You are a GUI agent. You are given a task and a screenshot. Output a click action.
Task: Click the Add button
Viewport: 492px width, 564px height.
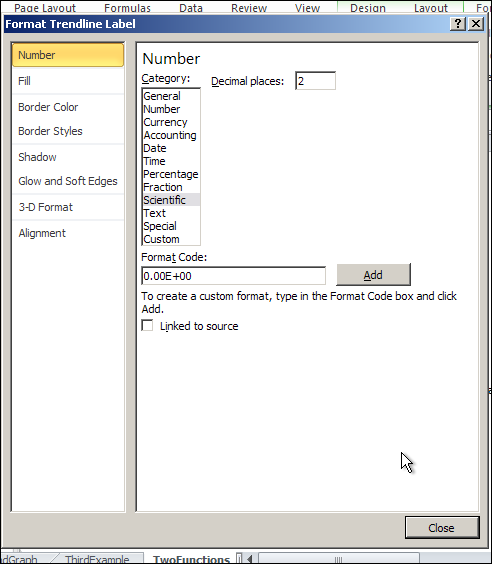click(373, 275)
